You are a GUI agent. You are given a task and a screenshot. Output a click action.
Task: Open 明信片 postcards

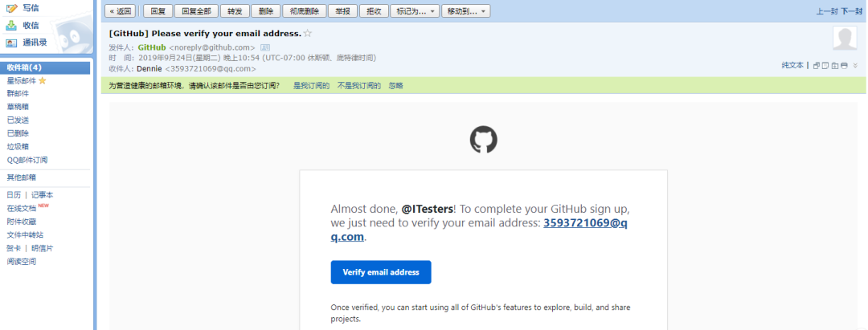click(42, 248)
